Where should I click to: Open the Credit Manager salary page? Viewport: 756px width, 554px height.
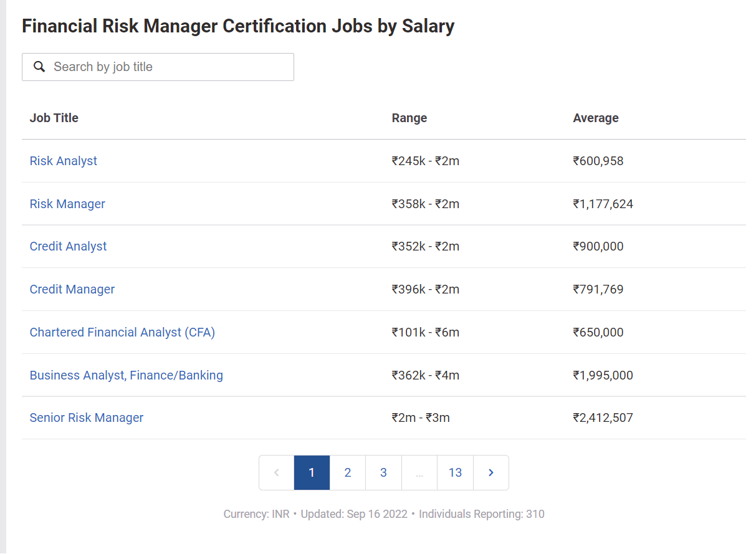pos(72,289)
